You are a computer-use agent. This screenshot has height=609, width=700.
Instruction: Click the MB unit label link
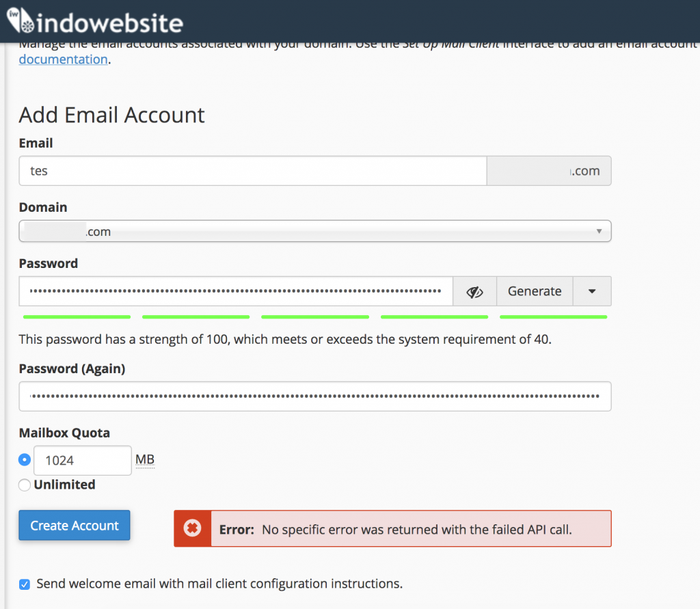144,459
